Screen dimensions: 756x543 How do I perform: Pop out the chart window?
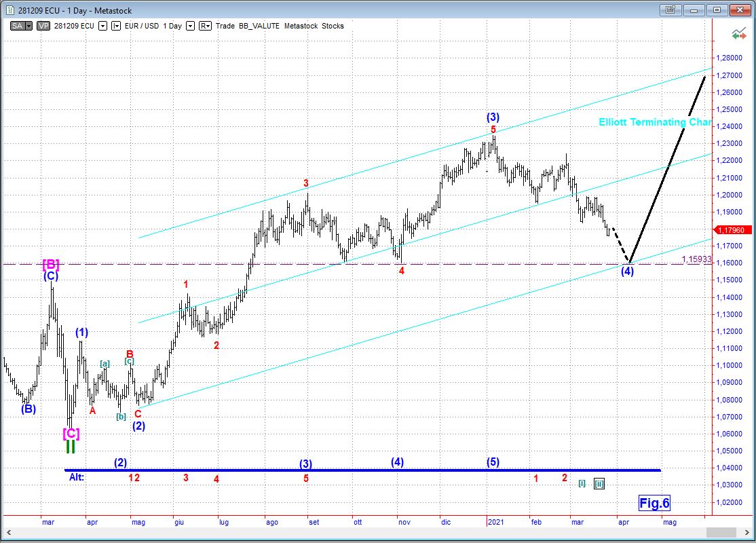[670, 10]
